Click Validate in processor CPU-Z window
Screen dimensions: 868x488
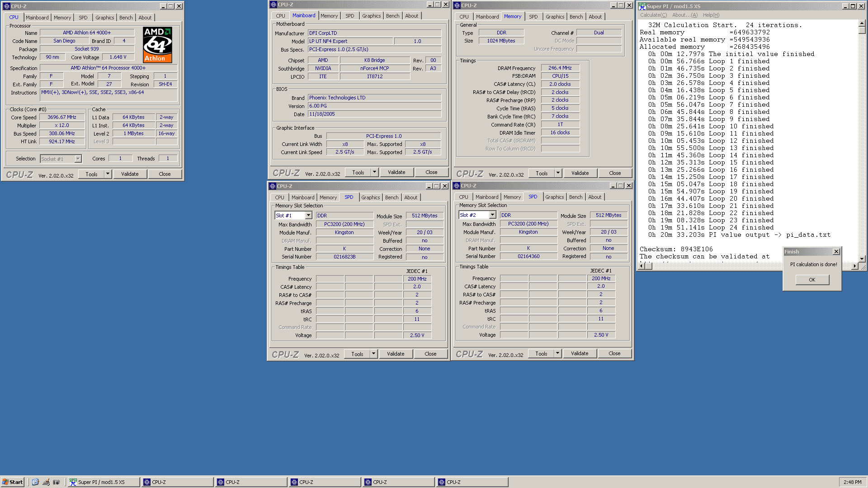click(x=130, y=174)
